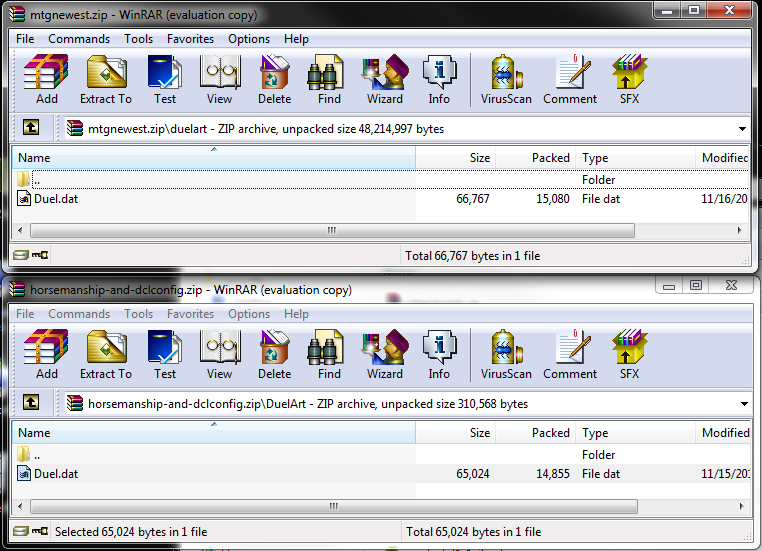Open Favorites menu in horsemanship-and-dclconfig.zip window
Viewport: 762px width, 551px height.
pyautogui.click(x=190, y=314)
